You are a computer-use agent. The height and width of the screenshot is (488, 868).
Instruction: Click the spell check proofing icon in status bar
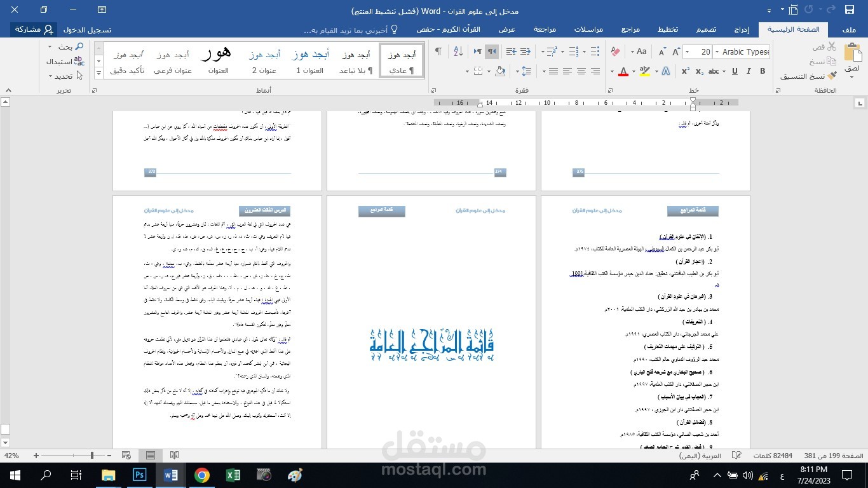click(x=736, y=456)
